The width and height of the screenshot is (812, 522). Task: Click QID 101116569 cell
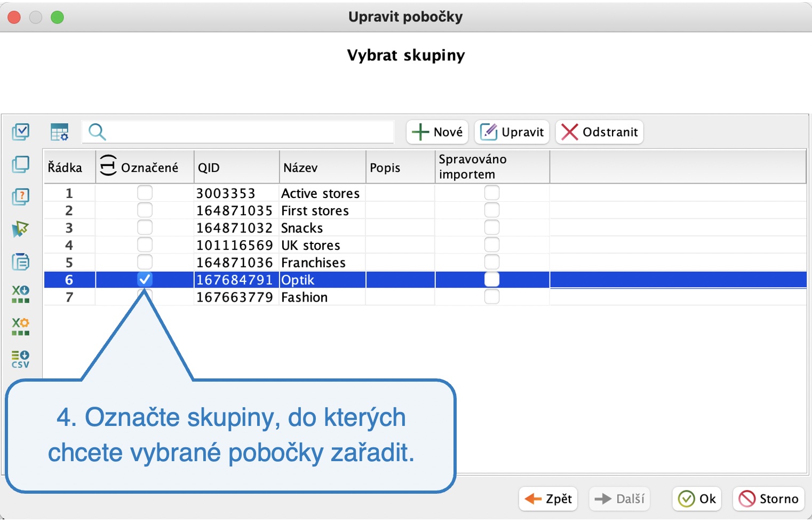point(236,245)
